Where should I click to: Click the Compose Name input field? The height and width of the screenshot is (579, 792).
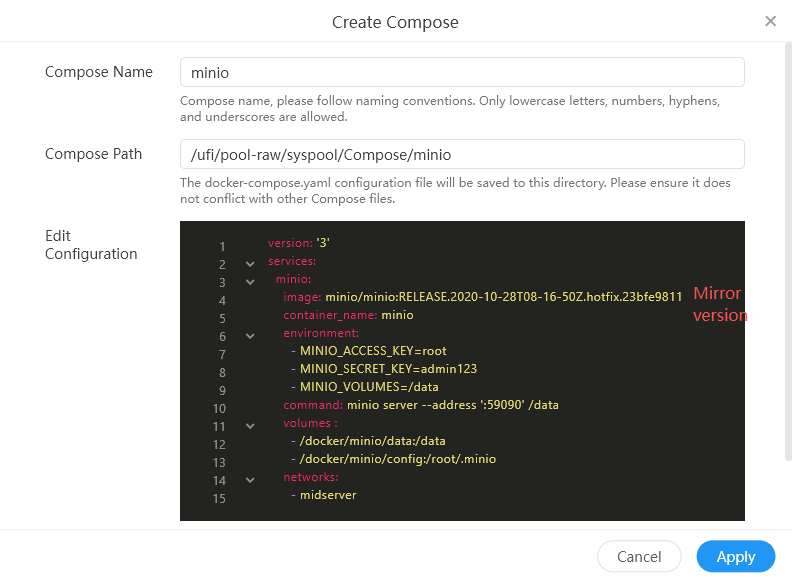tap(462, 72)
